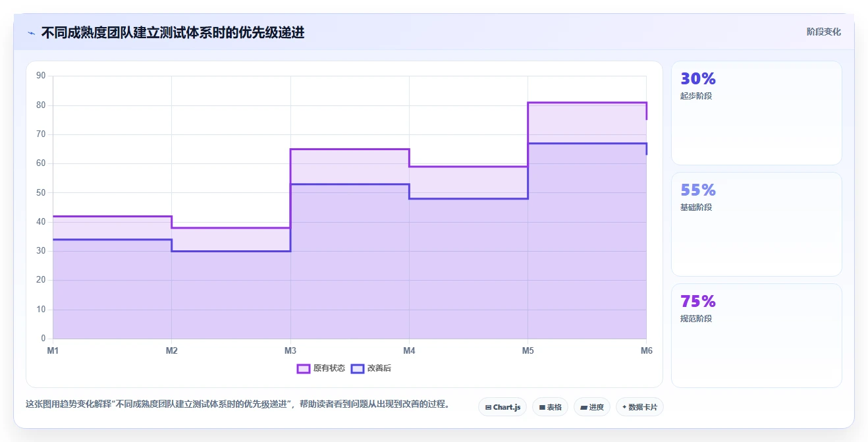The image size is (868, 442).
Task: Select the 数据卡片 tag chip
Action: 639,407
